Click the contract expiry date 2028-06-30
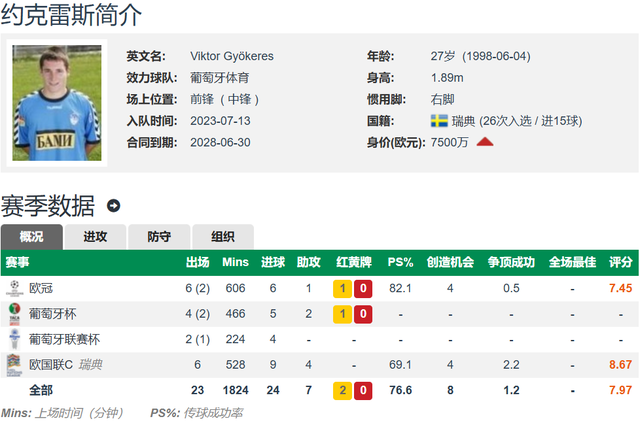This screenshot has height=421, width=640. [x=220, y=142]
